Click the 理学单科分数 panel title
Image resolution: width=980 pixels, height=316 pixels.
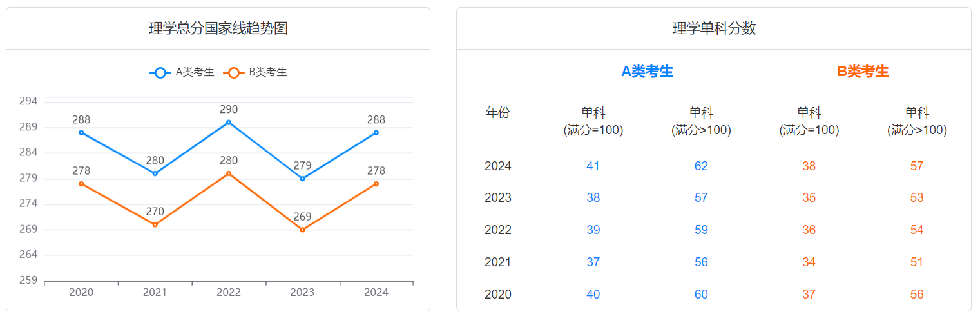(x=714, y=28)
